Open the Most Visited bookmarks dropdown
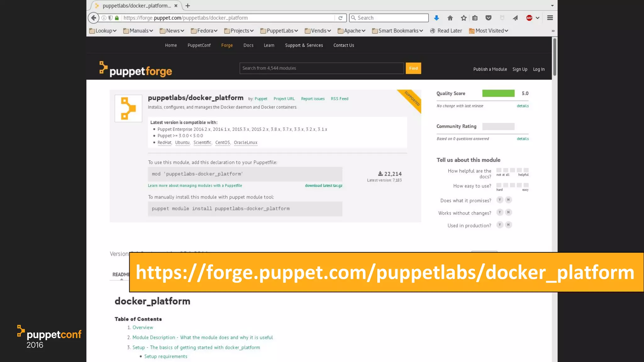 pos(488,30)
